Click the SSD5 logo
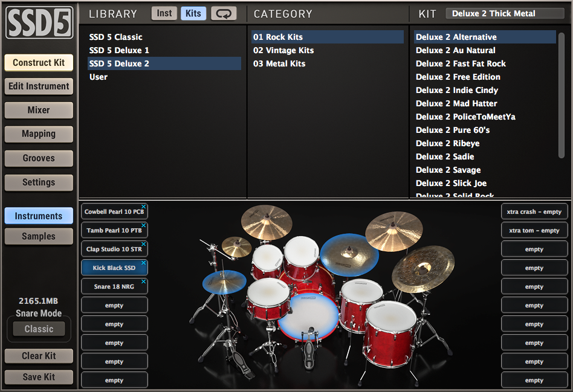 39,23
